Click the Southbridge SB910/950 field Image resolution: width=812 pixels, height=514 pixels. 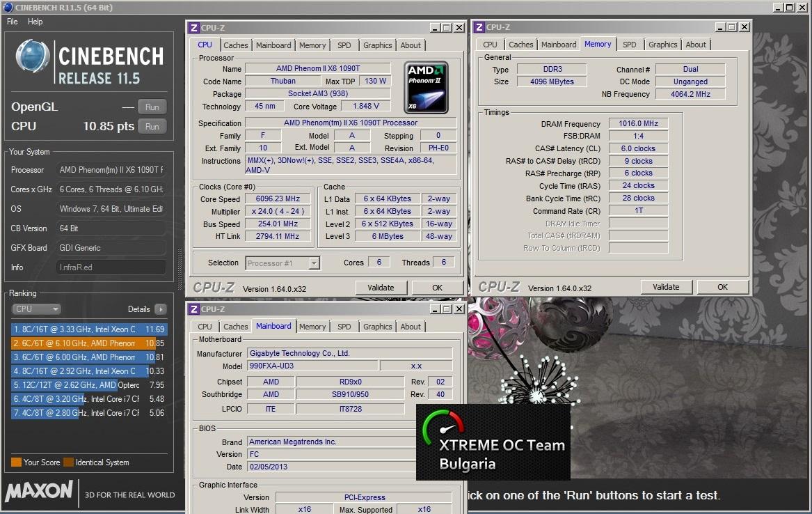coord(350,394)
